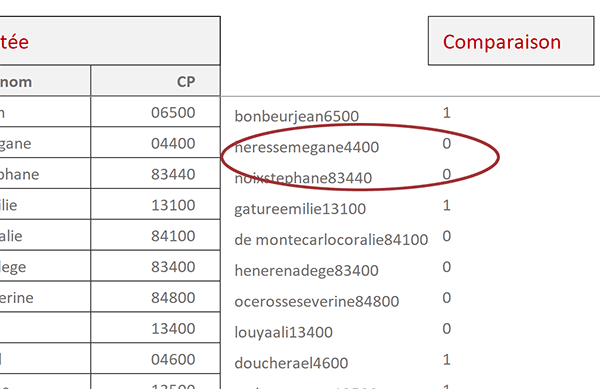The width and height of the screenshot is (600, 389).
Task: Select the CP cell 84100
Action: [155, 235]
